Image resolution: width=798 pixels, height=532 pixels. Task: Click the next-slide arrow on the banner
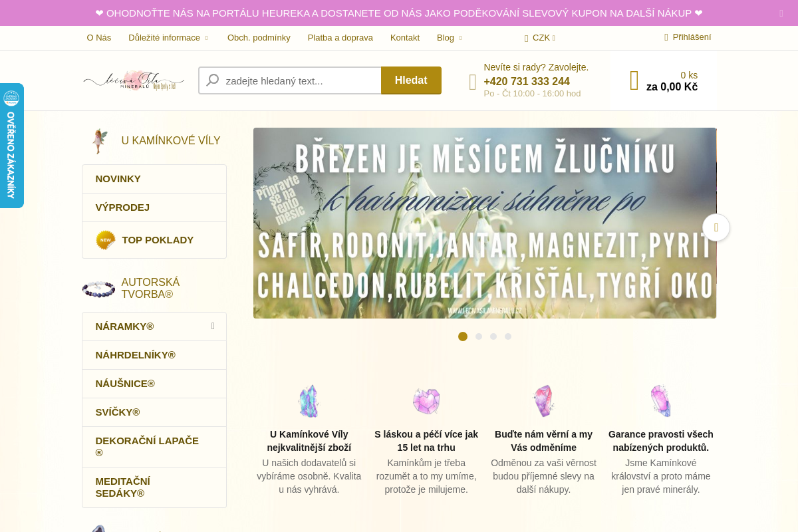pyautogui.click(x=716, y=227)
